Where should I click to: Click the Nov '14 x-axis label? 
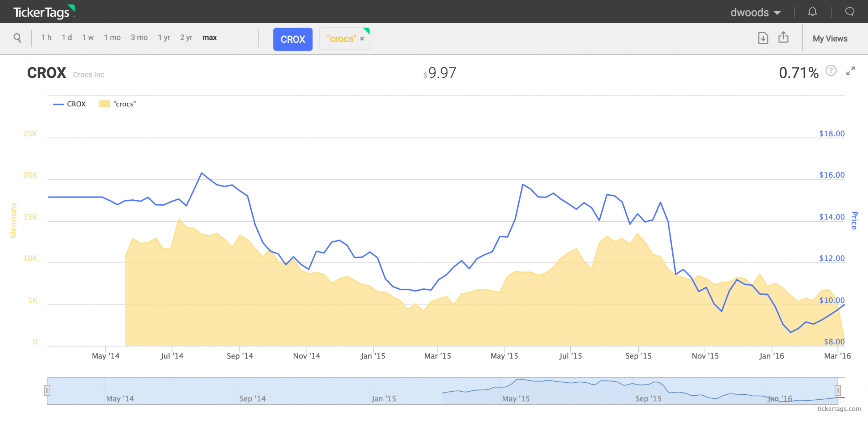(x=306, y=356)
